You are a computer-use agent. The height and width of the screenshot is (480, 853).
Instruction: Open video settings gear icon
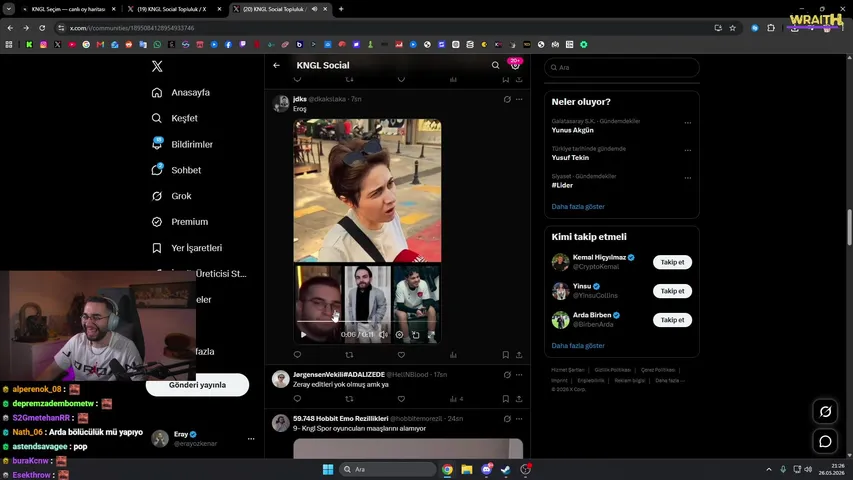click(399, 335)
